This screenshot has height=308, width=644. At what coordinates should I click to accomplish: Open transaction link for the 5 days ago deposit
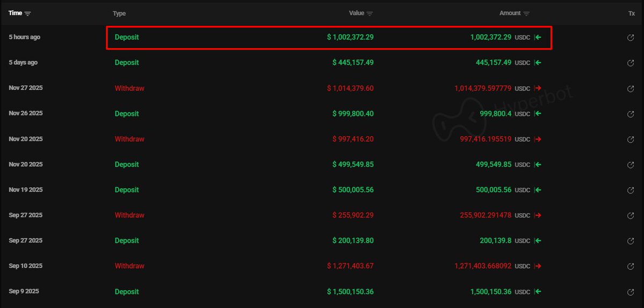point(631,63)
